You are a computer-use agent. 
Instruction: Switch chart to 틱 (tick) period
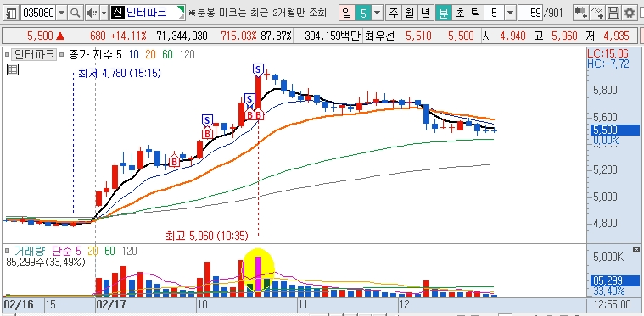click(x=475, y=13)
